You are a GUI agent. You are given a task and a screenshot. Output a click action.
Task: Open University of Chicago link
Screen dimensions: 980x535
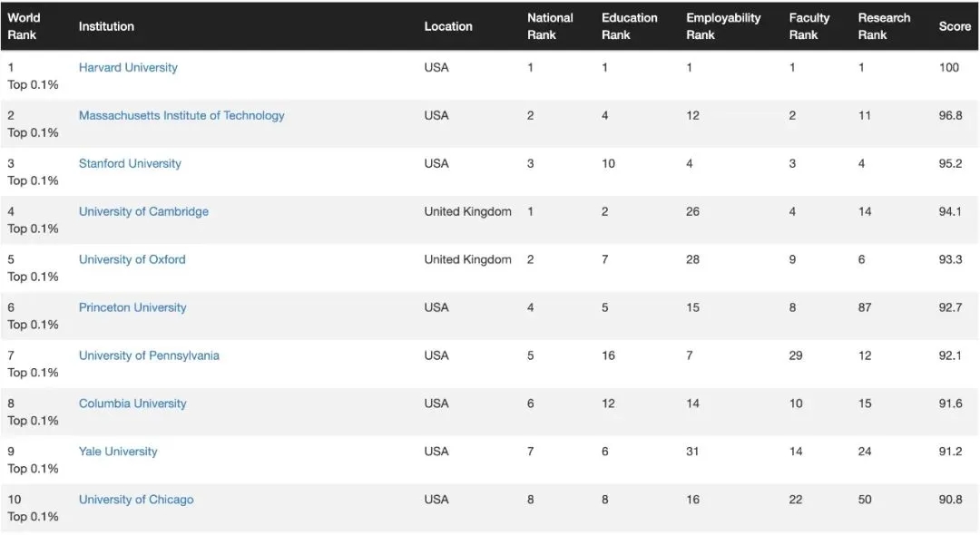136,500
